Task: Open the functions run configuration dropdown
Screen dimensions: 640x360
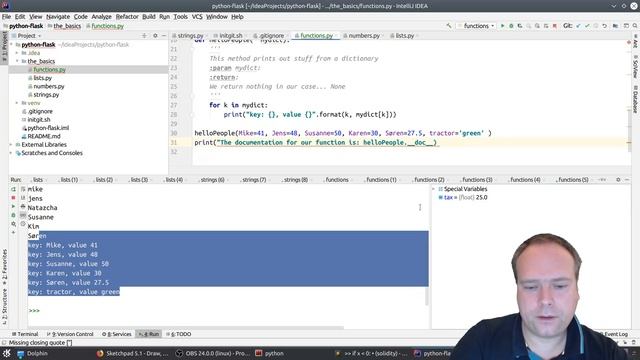Action: 476,26
